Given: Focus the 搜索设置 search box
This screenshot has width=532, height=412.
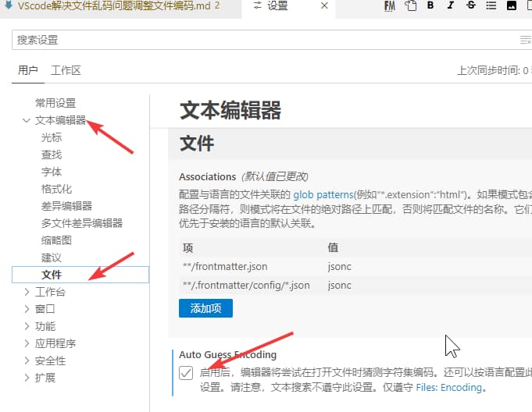Looking at the screenshot, I should (x=266, y=40).
